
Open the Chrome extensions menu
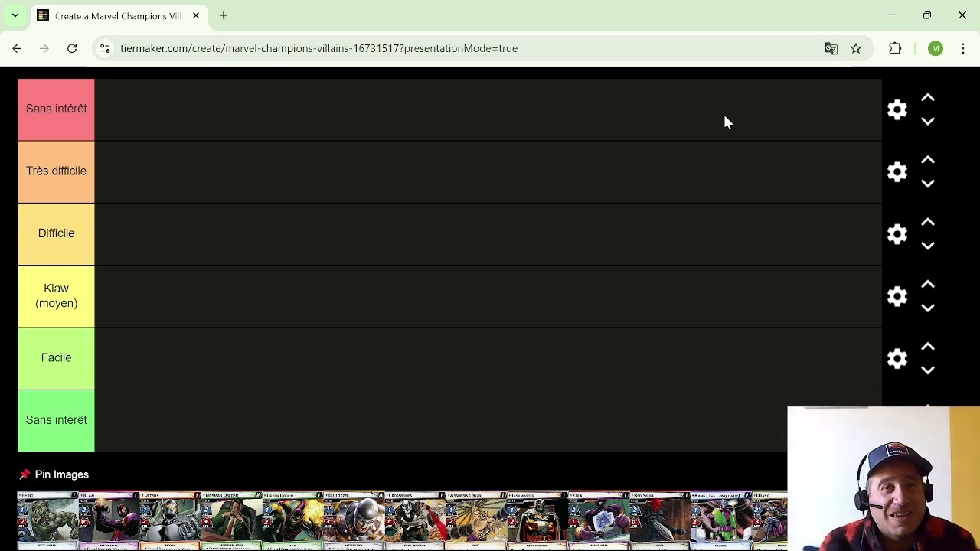pyautogui.click(x=895, y=48)
